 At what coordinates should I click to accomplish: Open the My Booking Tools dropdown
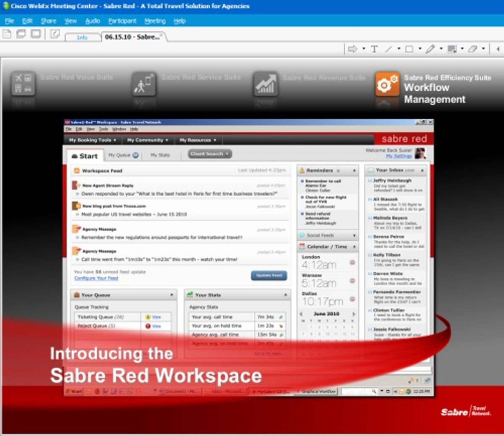pyautogui.click(x=92, y=140)
